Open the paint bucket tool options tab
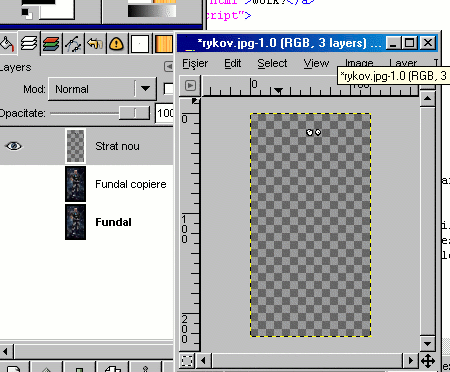This screenshot has width=450, height=372. [x=8, y=44]
